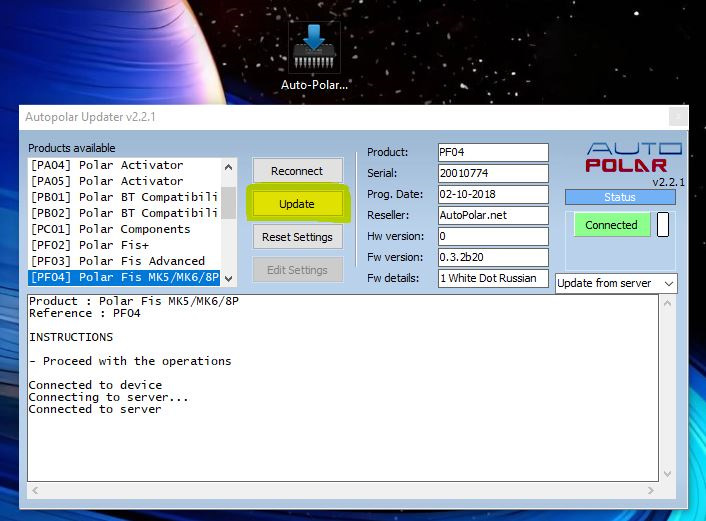
Task: Click the Fw version field 0.3.2b20
Action: pyautogui.click(x=493, y=257)
